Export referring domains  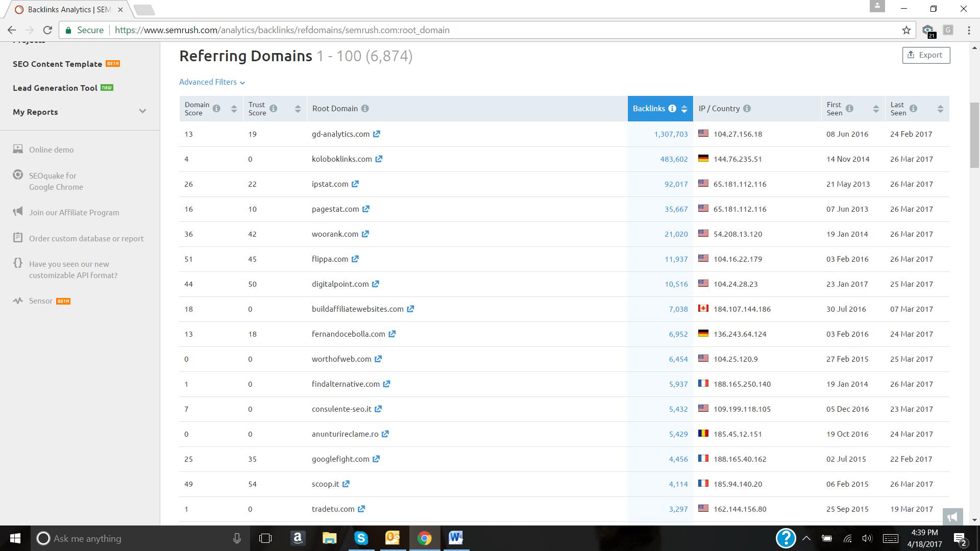(x=926, y=55)
